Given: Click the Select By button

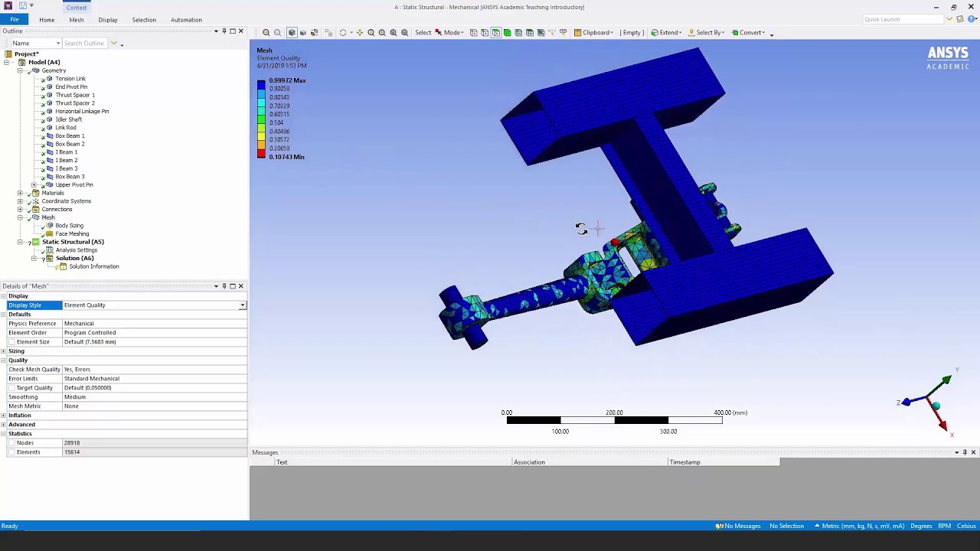Looking at the screenshot, I should (x=707, y=33).
